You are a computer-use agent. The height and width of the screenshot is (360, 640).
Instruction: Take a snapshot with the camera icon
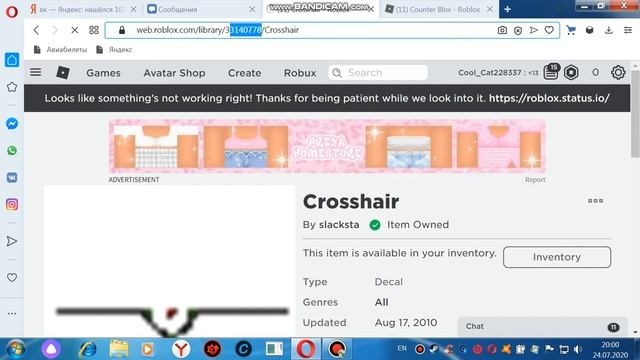point(502,30)
